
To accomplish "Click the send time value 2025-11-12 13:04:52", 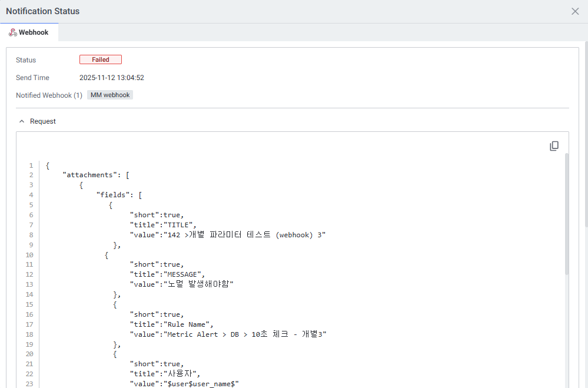I will [112, 78].
